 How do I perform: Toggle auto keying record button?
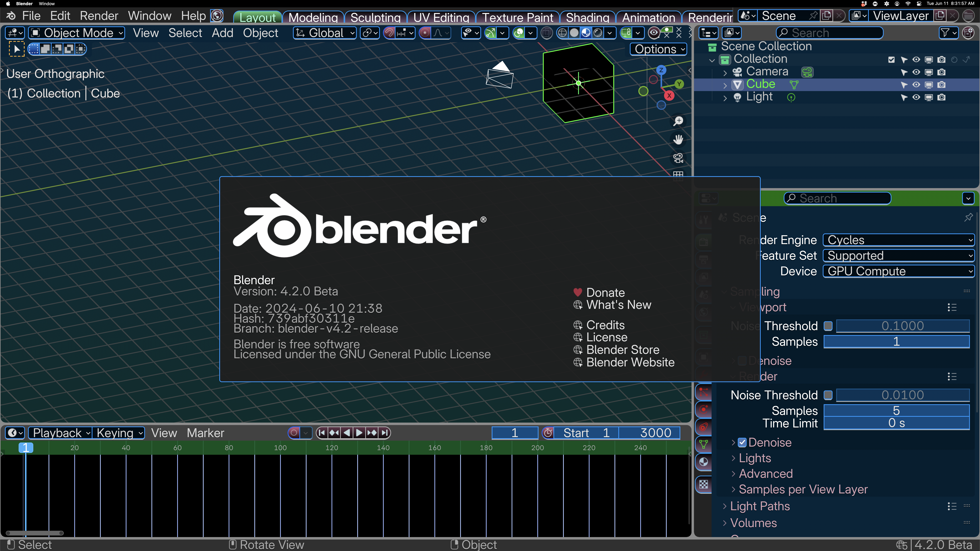click(x=294, y=433)
